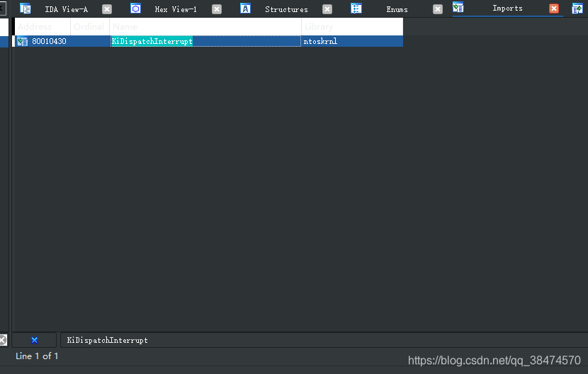Select the Imports tab

tap(507, 8)
